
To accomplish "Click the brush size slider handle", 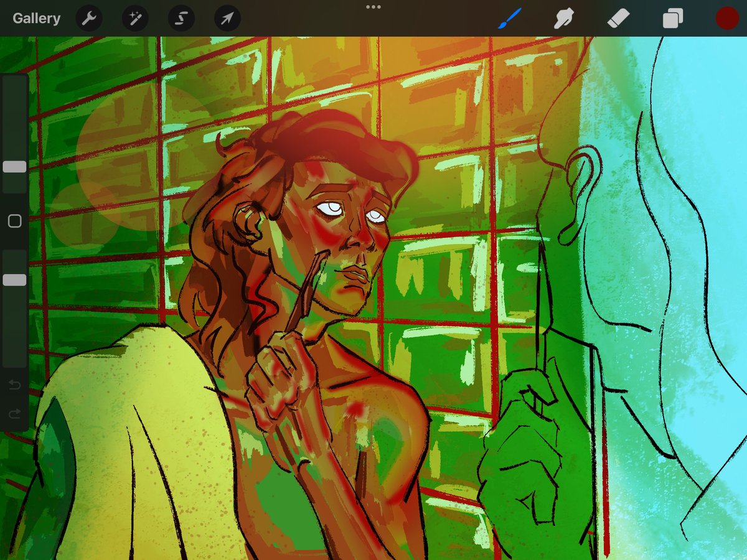I will (14, 167).
